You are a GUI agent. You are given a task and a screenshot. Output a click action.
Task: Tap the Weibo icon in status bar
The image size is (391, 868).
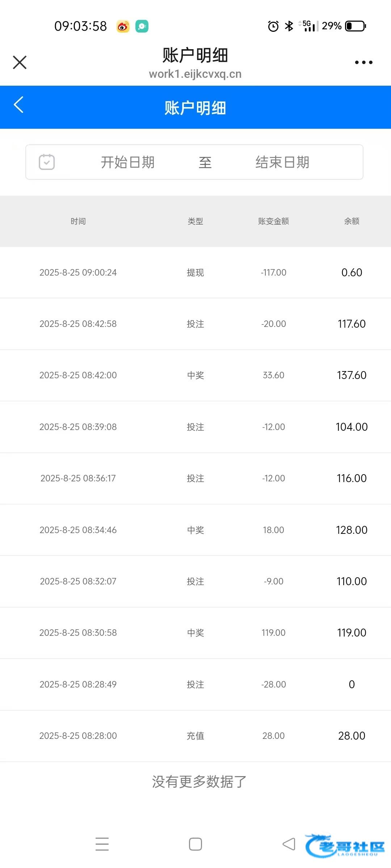(123, 26)
